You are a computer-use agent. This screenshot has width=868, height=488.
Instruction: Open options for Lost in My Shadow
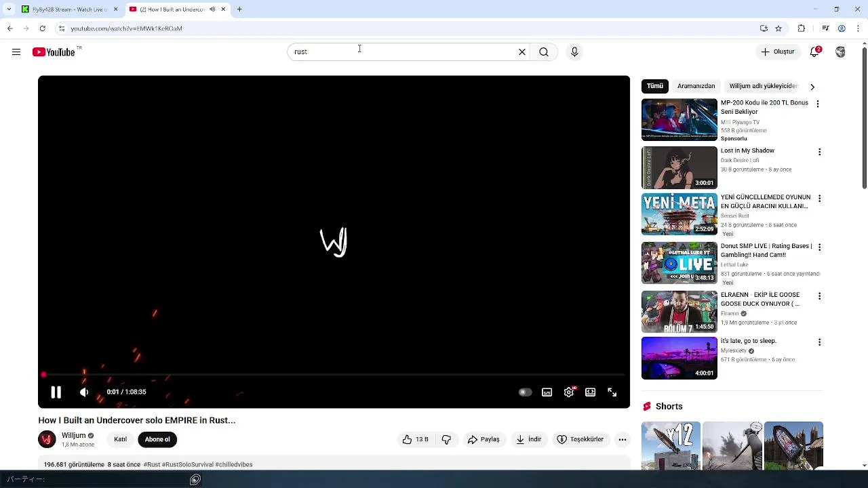[x=819, y=152]
